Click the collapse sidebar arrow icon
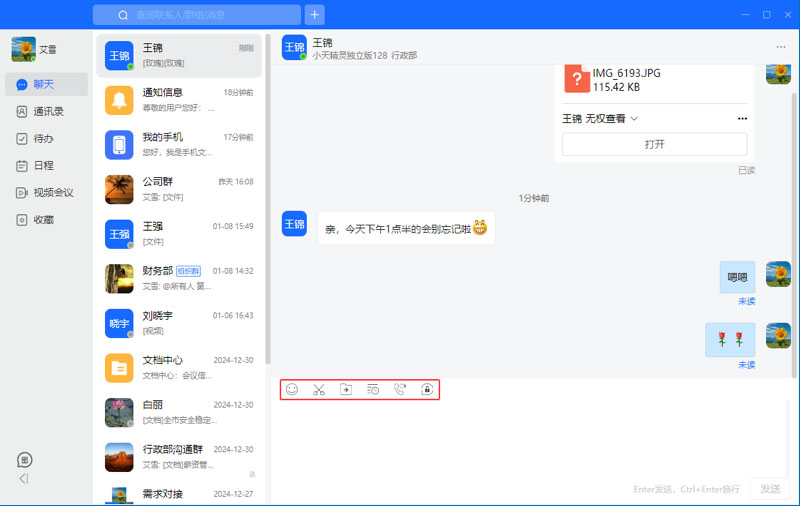 (24, 479)
